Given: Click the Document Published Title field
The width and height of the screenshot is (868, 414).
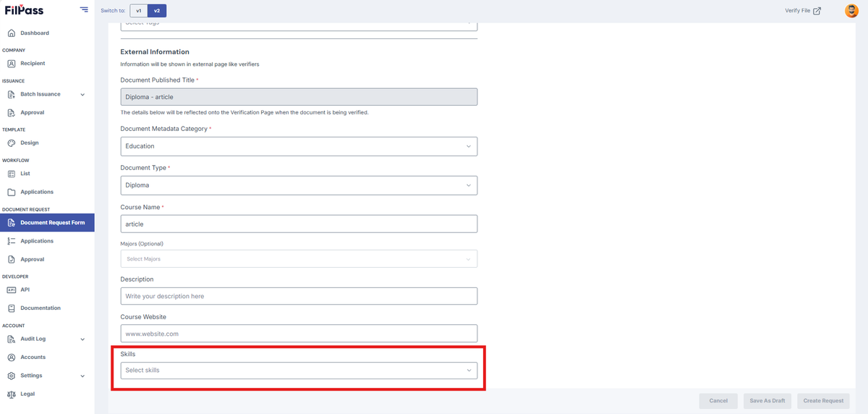Looking at the screenshot, I should pos(299,97).
